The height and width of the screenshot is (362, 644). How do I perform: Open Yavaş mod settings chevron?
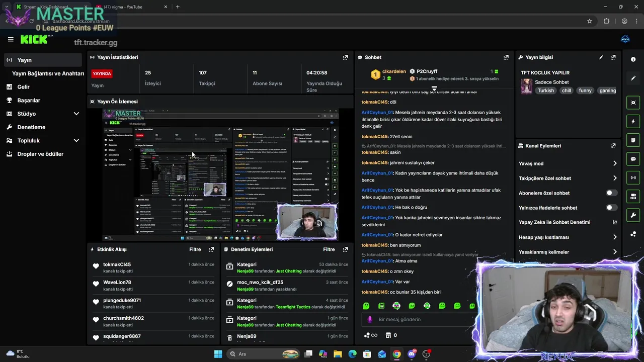615,163
